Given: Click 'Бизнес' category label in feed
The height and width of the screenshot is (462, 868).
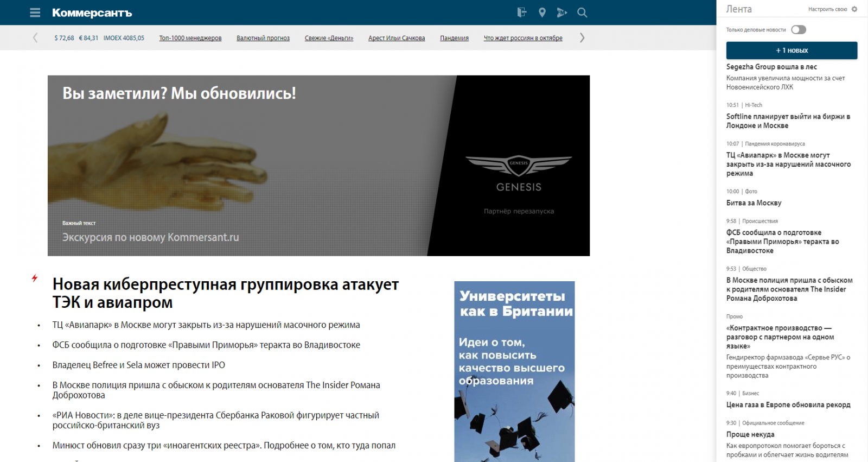Looking at the screenshot, I should 750,393.
